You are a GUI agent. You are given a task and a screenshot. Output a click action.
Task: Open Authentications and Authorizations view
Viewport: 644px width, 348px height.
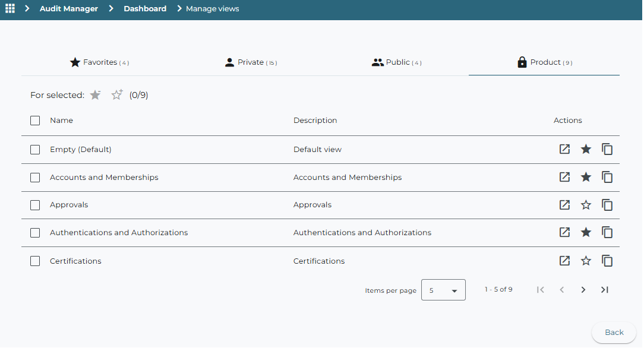pos(565,232)
